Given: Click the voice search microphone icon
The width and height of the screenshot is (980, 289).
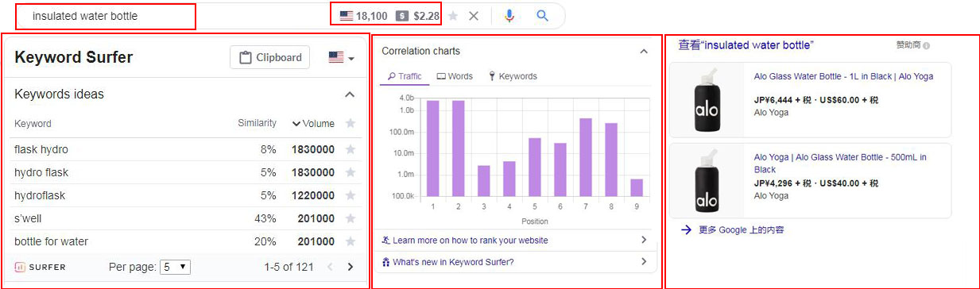Looking at the screenshot, I should tap(509, 16).
